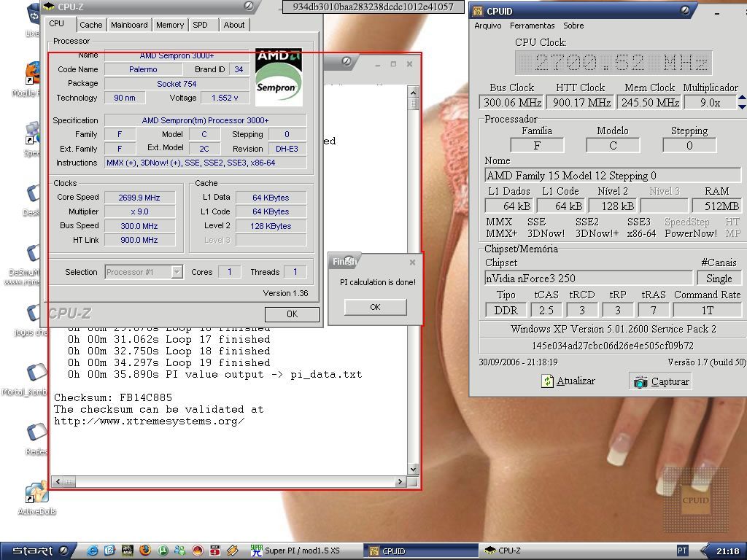Open MSN Messenger from the quick launch
Viewport: 747px width, 560px height.
click(x=179, y=551)
